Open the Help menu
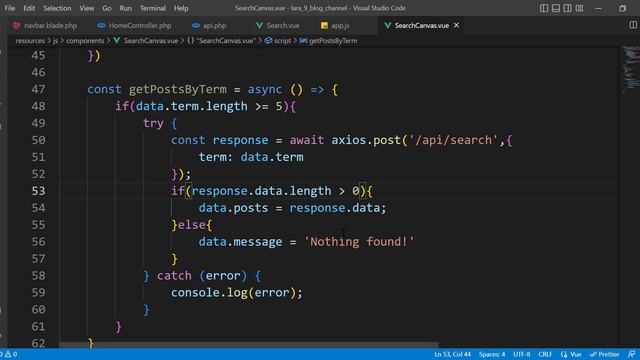Viewport: 640px width, 360px height. 181,8
